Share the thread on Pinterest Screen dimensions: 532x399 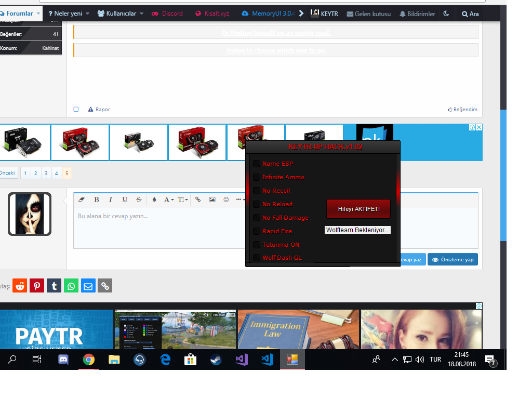pyautogui.click(x=37, y=286)
